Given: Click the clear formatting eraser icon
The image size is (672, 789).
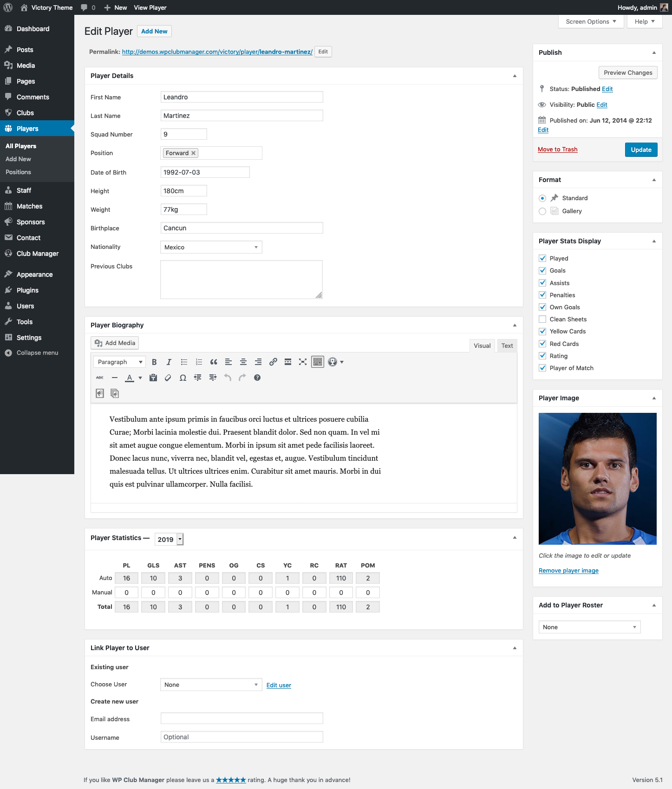Looking at the screenshot, I should pos(168,378).
